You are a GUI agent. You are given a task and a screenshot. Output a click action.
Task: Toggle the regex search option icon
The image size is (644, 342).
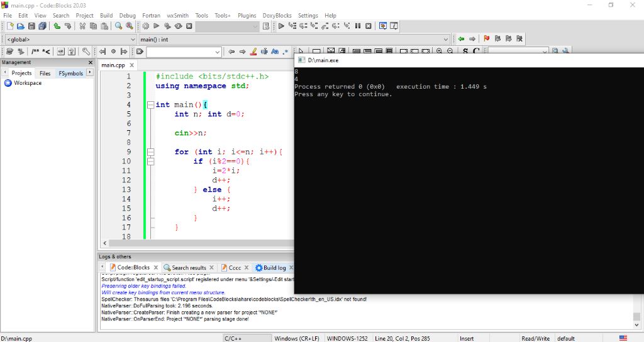point(286,52)
